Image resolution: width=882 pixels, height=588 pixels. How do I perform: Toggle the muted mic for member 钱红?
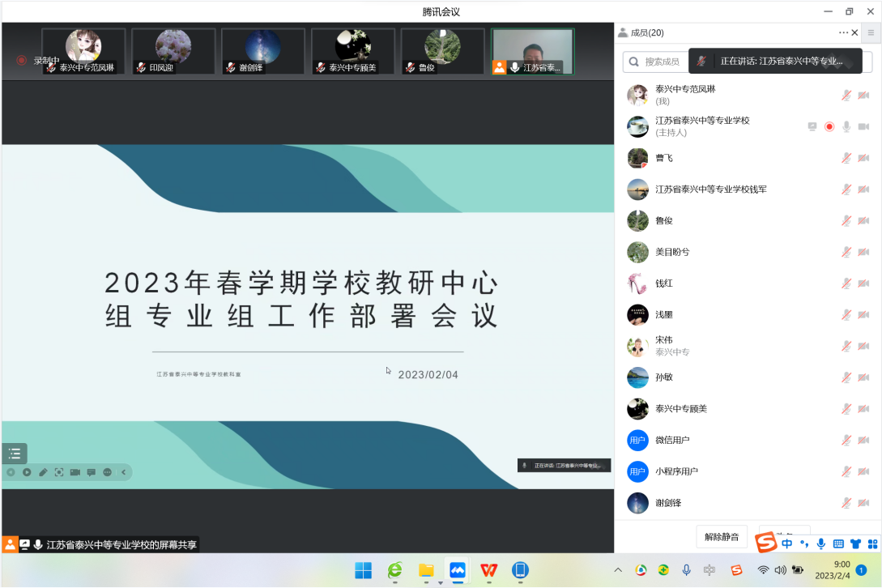click(846, 283)
